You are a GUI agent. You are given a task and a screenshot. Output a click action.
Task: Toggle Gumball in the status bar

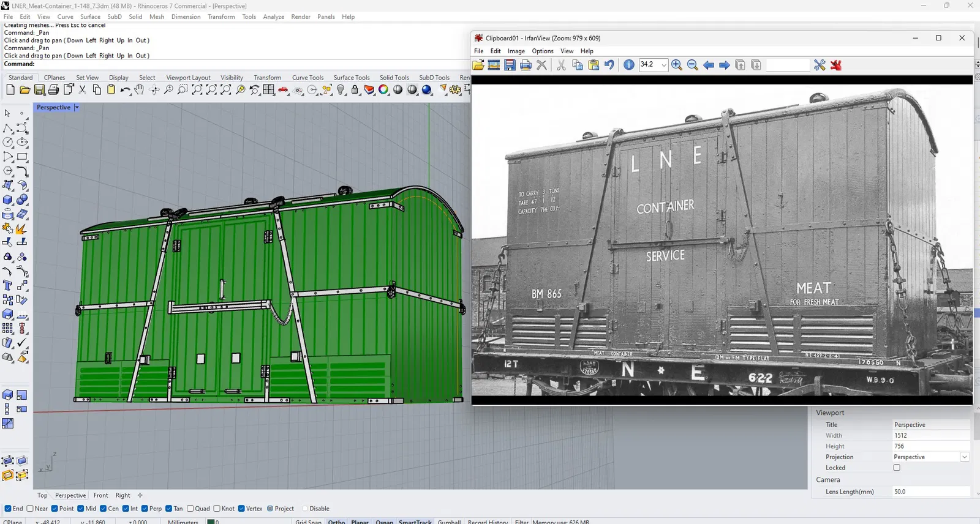point(449,522)
